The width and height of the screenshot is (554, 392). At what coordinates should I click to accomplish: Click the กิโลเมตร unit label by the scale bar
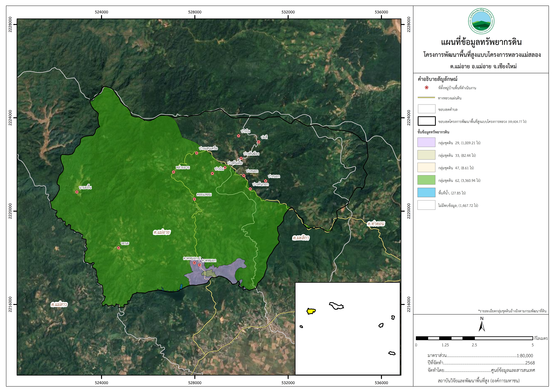point(541,338)
